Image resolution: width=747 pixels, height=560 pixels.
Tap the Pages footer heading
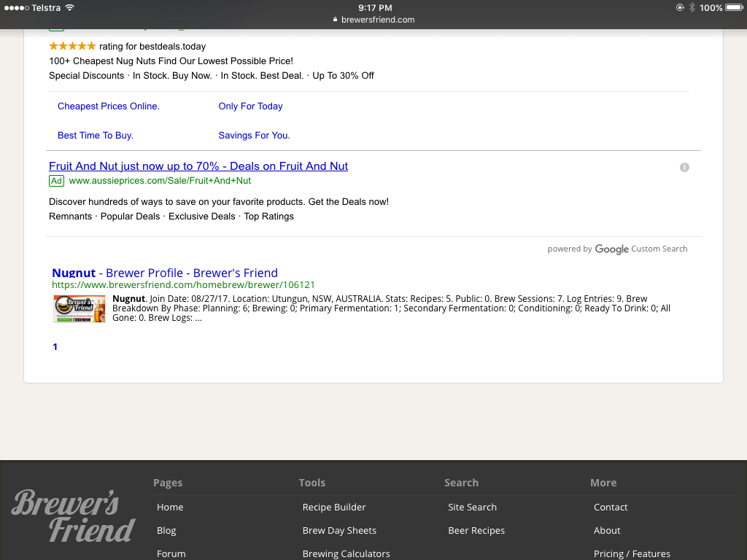[x=168, y=483]
